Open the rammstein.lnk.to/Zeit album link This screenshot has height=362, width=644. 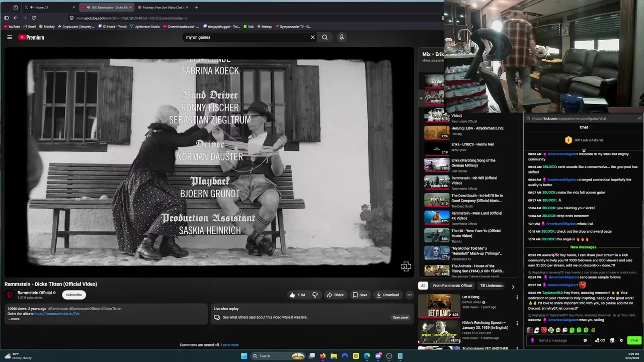[x=57, y=314]
